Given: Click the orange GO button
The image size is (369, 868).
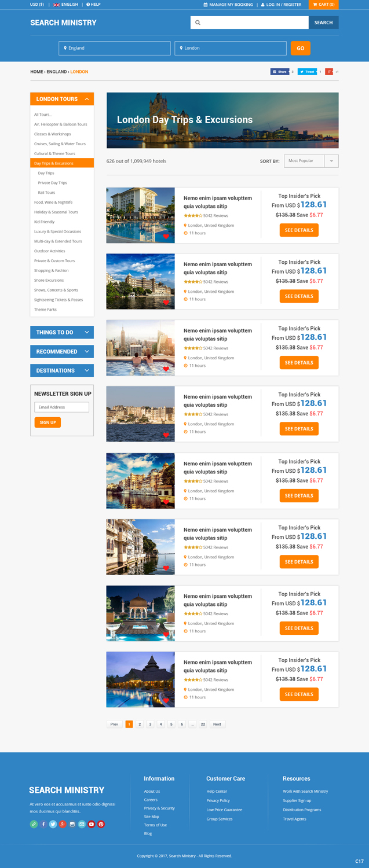Looking at the screenshot, I should tap(301, 48).
